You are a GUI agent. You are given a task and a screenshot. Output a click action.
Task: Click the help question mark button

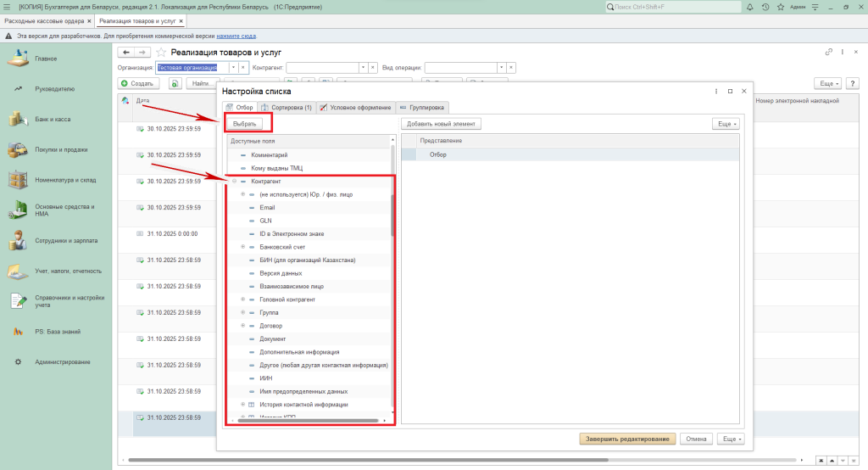pyautogui.click(x=852, y=84)
